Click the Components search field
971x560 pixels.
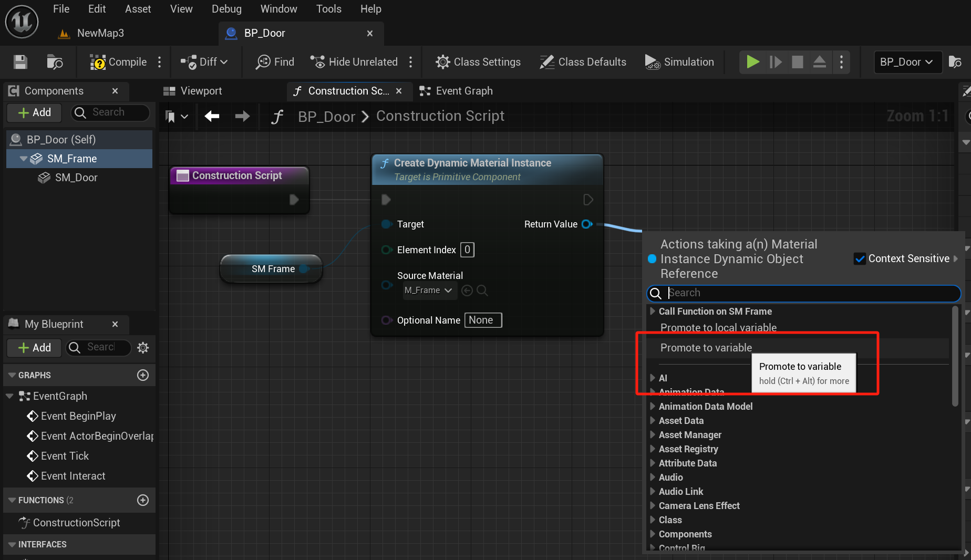point(109,112)
